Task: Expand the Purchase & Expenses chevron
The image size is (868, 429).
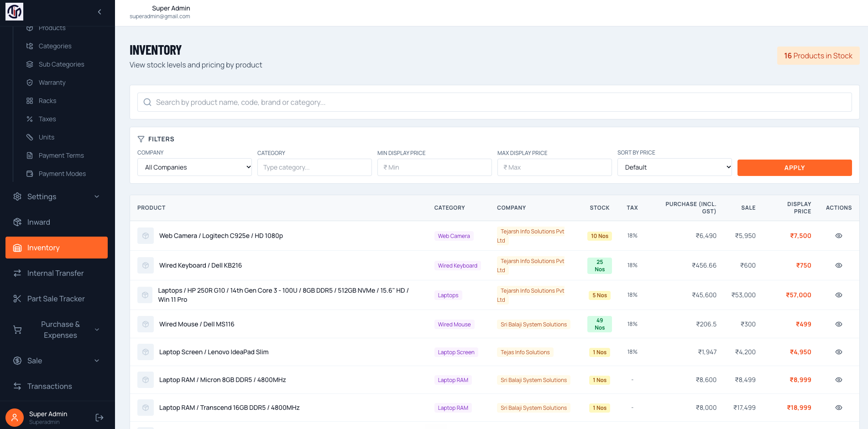Action: 97,330
